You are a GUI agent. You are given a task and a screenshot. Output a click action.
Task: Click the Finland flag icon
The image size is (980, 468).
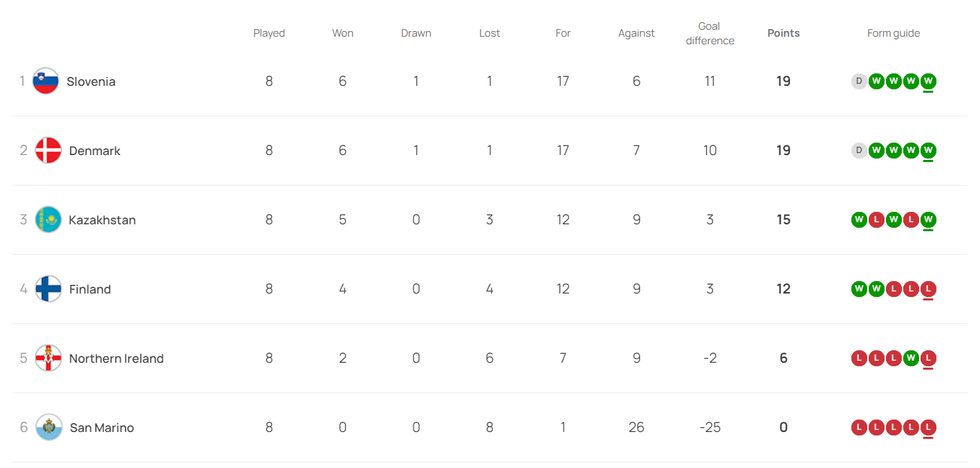[x=48, y=289]
